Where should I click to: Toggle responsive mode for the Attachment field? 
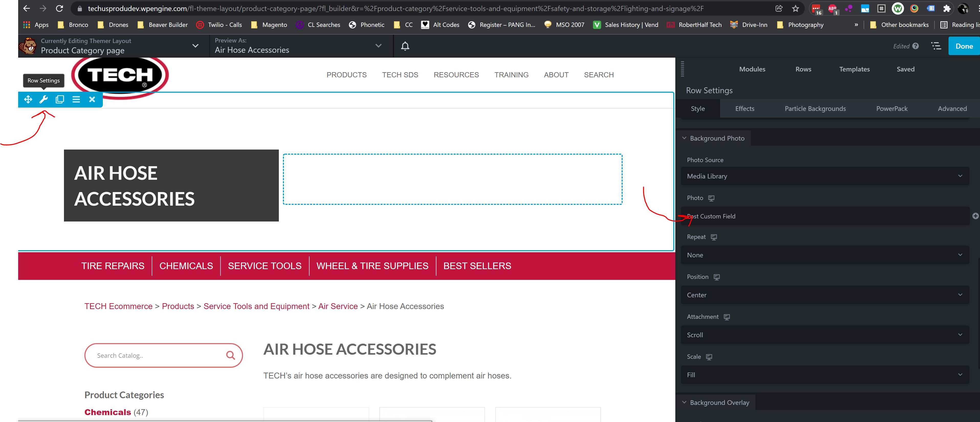point(727,317)
